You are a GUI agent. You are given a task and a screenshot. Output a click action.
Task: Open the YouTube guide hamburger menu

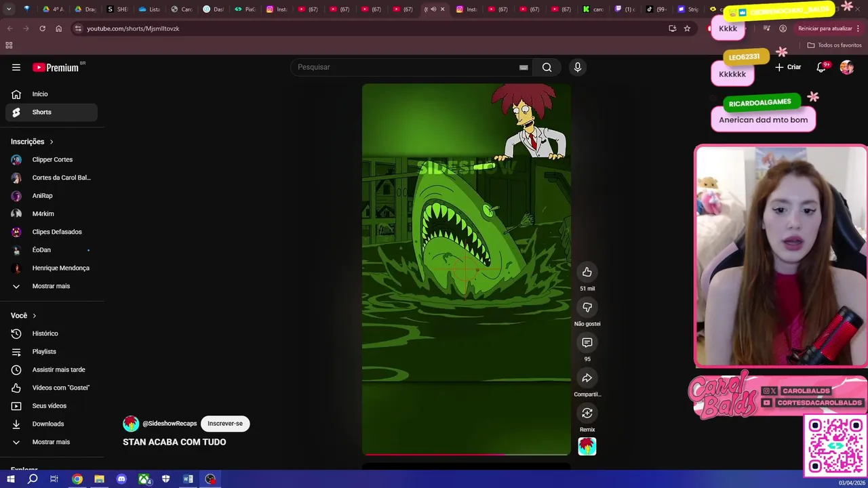coord(16,67)
